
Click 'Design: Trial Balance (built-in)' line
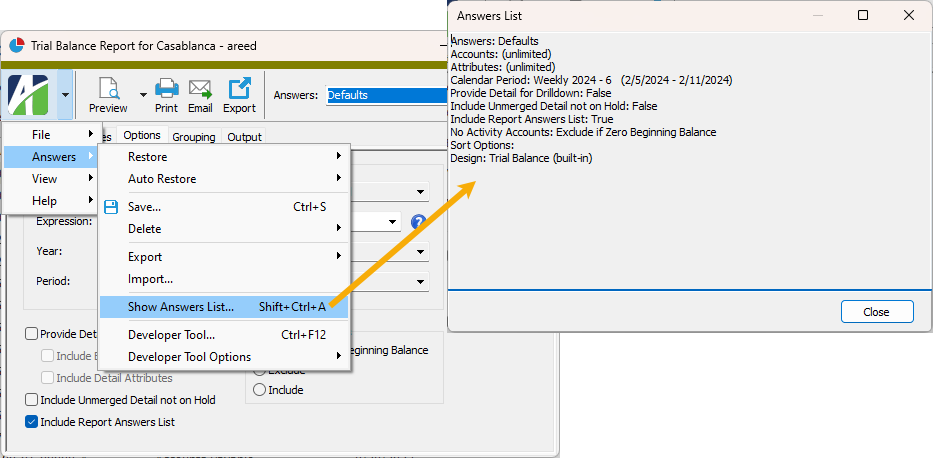click(x=521, y=158)
